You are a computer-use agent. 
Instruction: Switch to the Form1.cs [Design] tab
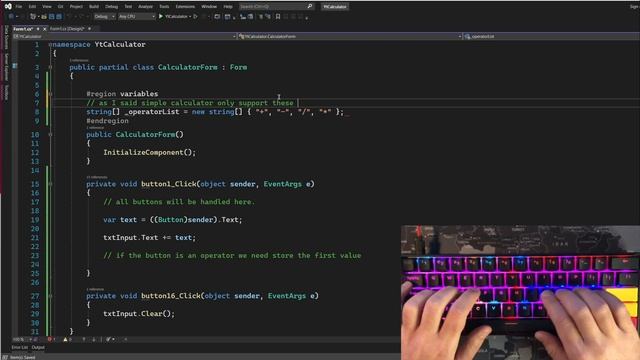[x=67, y=29]
